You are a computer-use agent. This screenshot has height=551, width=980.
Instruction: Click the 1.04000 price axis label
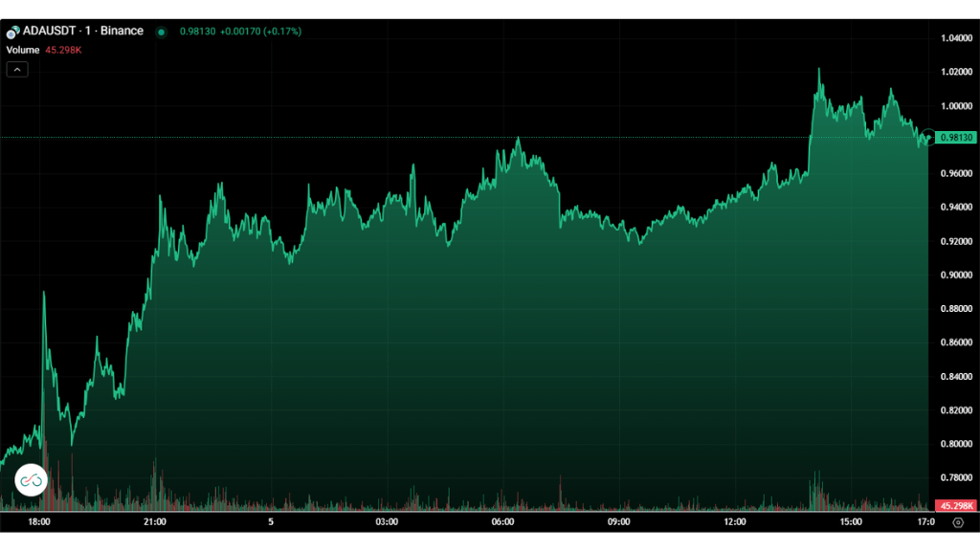click(956, 38)
